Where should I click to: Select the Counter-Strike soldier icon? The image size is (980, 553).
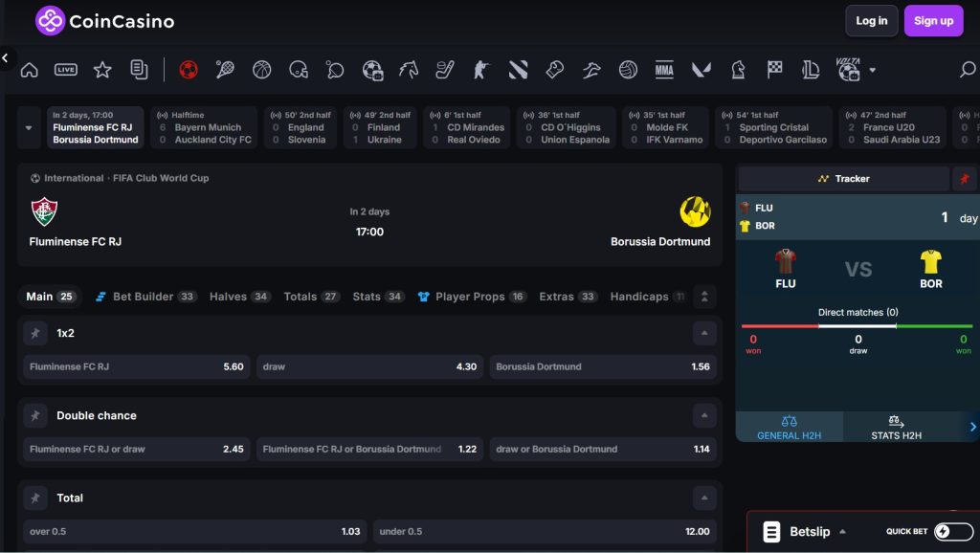coord(481,69)
